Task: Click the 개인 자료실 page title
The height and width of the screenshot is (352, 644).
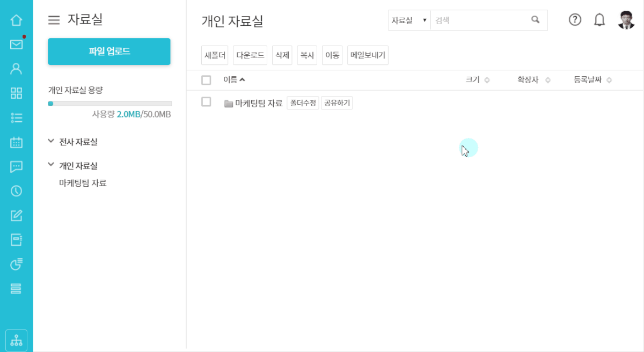Action: pyautogui.click(x=232, y=21)
